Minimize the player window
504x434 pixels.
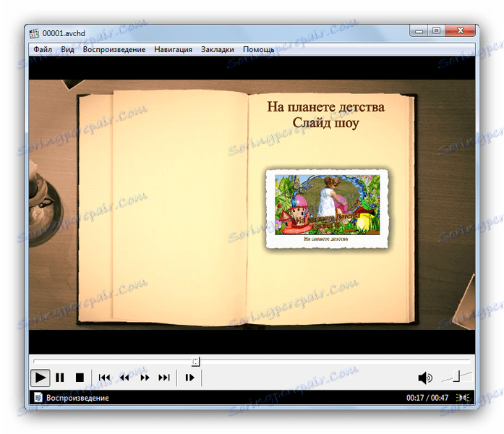pos(419,31)
